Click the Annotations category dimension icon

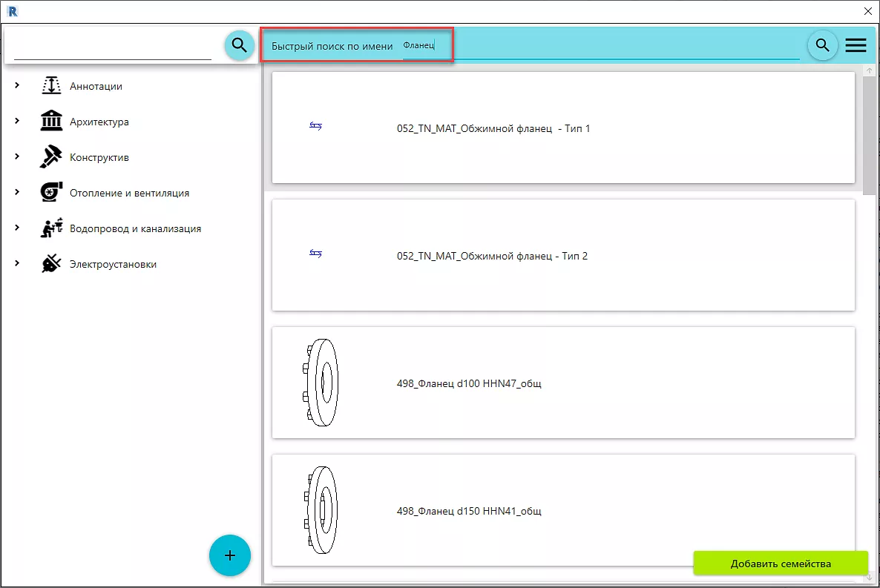tap(51, 86)
